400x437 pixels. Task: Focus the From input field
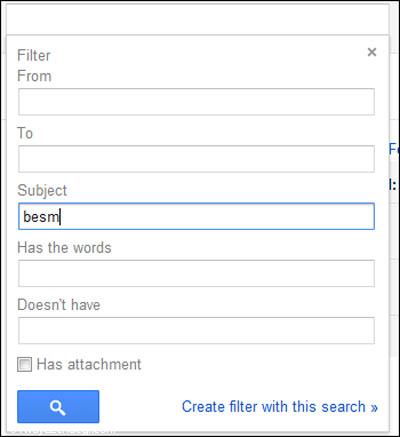pyautogui.click(x=196, y=102)
